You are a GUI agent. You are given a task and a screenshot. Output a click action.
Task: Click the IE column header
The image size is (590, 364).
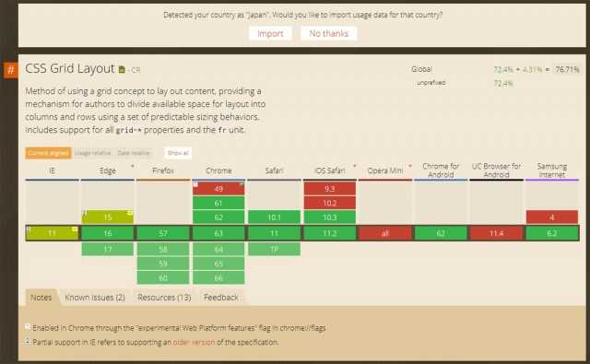52,170
